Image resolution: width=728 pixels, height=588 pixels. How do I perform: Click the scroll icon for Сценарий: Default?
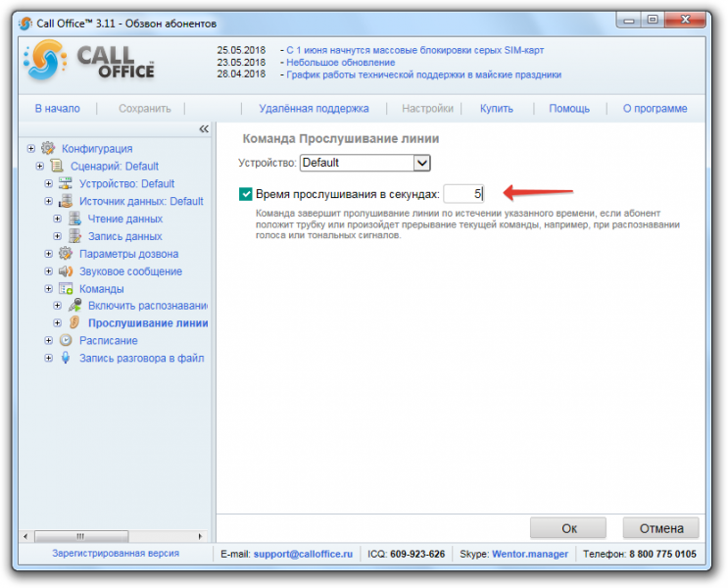57,166
